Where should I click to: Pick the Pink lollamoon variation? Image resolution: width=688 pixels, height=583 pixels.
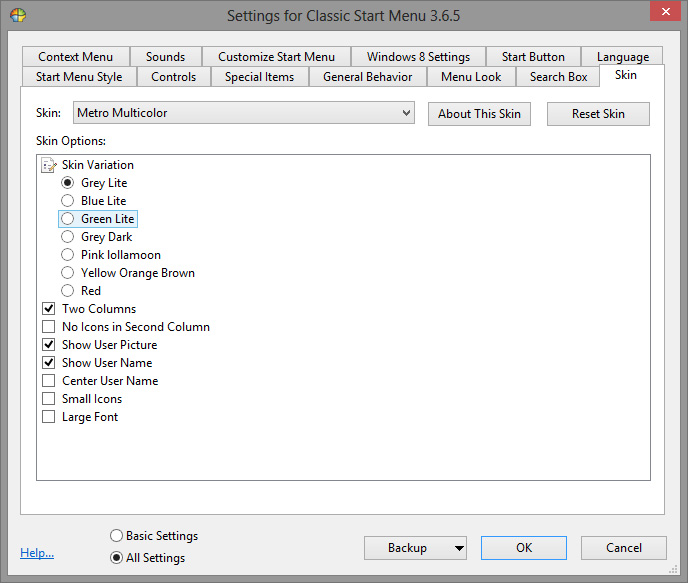click(x=67, y=254)
